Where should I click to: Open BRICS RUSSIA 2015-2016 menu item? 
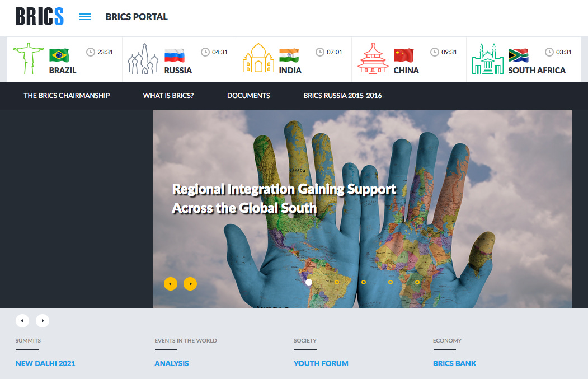pos(343,96)
